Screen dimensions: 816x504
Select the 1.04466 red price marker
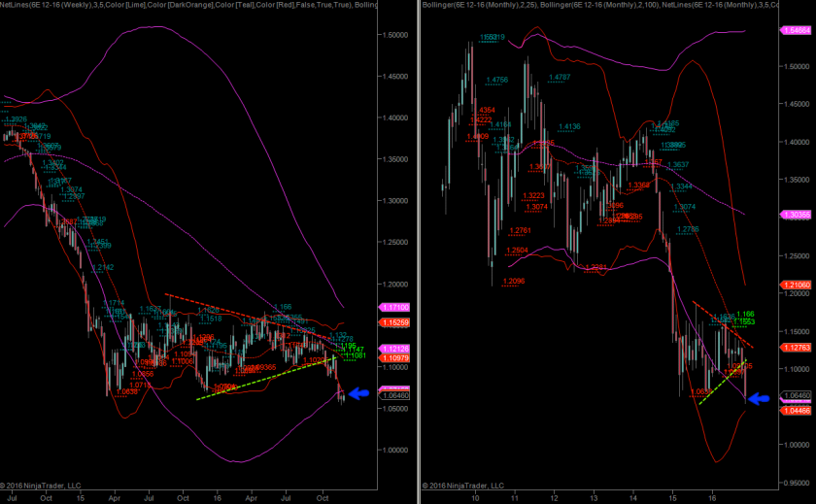[x=796, y=410]
